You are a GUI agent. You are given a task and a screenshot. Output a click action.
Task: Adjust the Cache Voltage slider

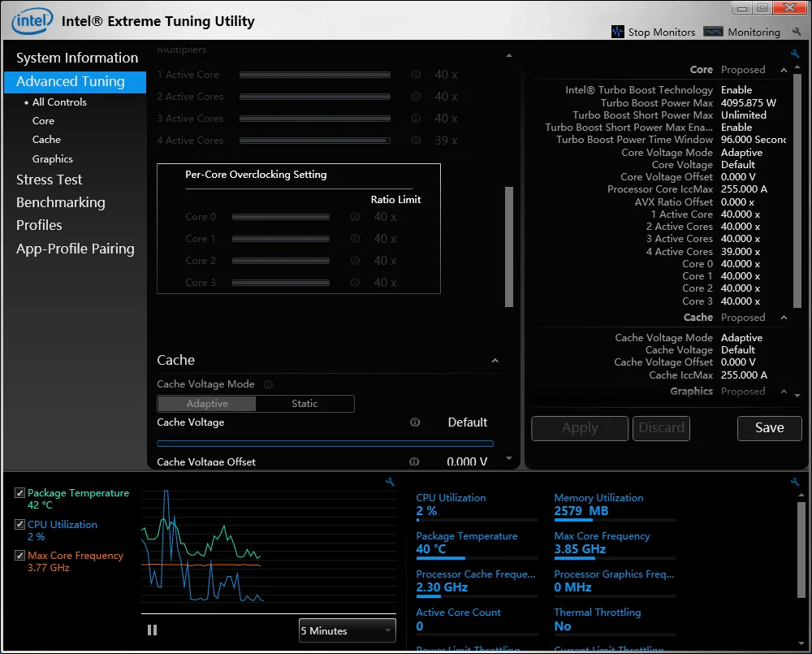coord(325,444)
